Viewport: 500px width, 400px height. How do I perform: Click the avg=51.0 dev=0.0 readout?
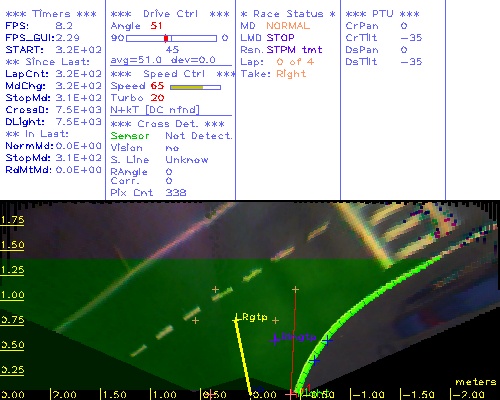point(163,60)
